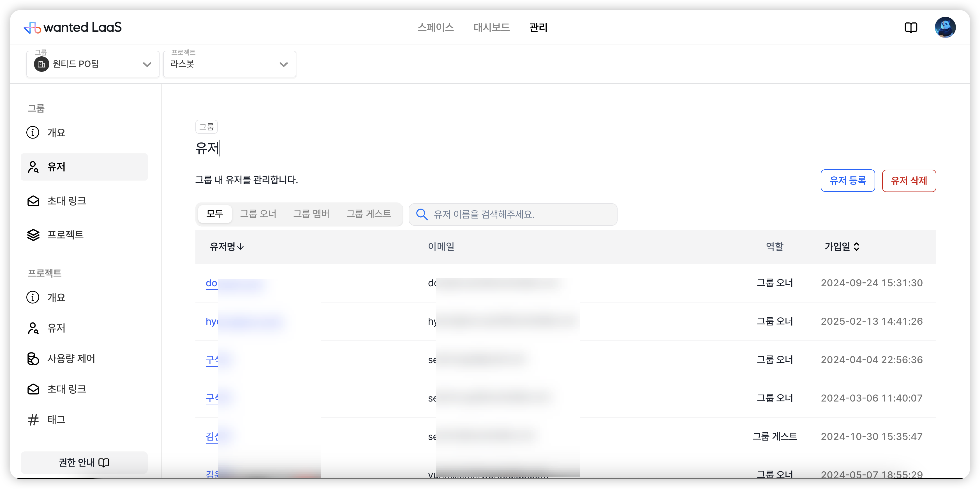Click date 2024-10-30 15:35:47

point(872,437)
